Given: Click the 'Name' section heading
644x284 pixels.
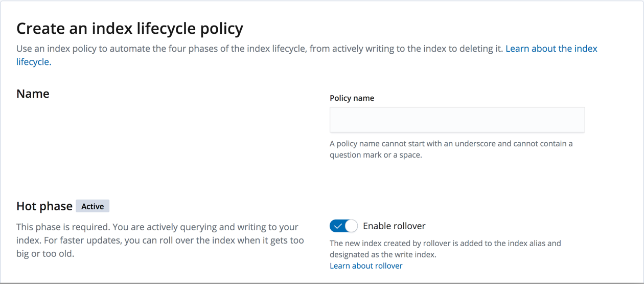Looking at the screenshot, I should (x=33, y=94).
